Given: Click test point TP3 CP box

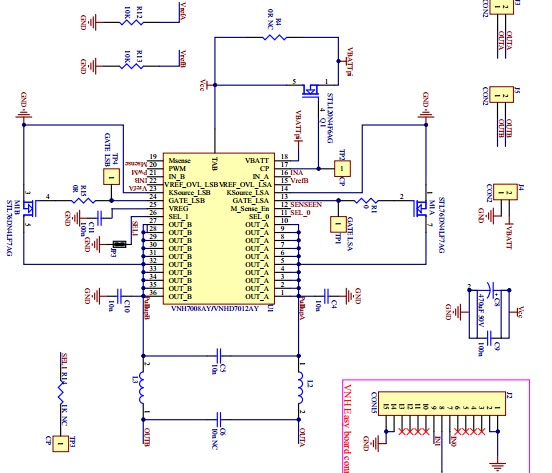Looking at the screenshot, I should 61,443.
